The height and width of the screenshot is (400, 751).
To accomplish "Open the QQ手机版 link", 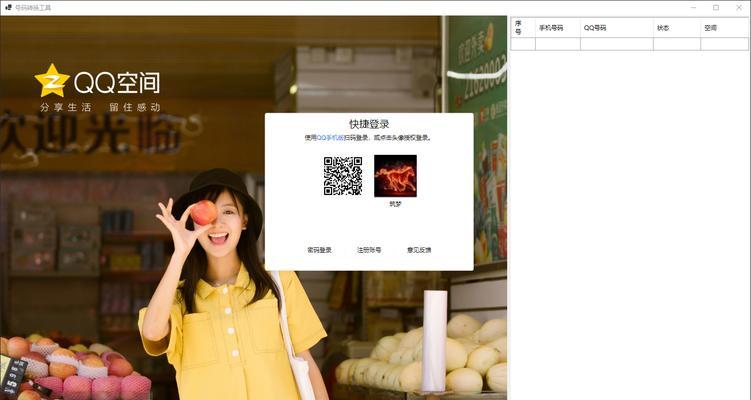I will pyautogui.click(x=330, y=138).
